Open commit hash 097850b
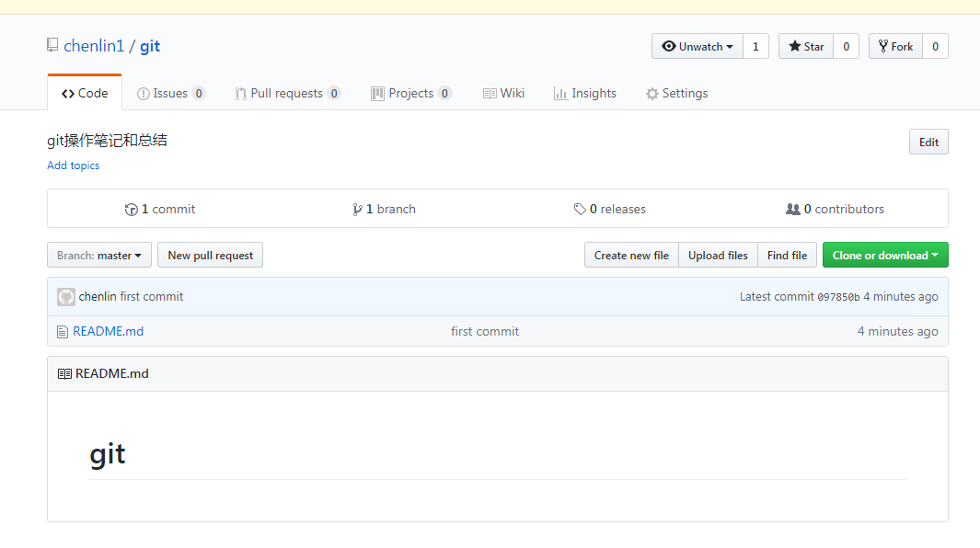Screen dimensions: 980x548 coord(838,297)
